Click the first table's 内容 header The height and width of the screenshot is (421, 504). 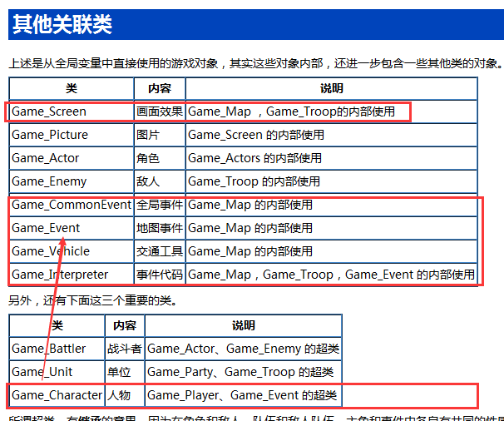coord(160,88)
